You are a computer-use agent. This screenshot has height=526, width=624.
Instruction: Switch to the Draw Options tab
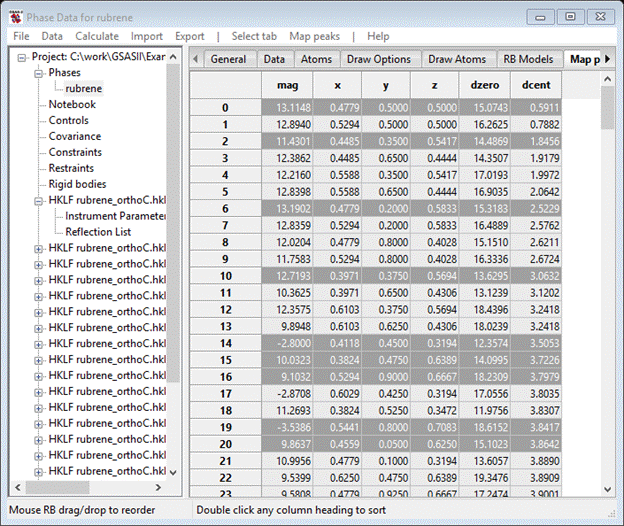point(378,59)
